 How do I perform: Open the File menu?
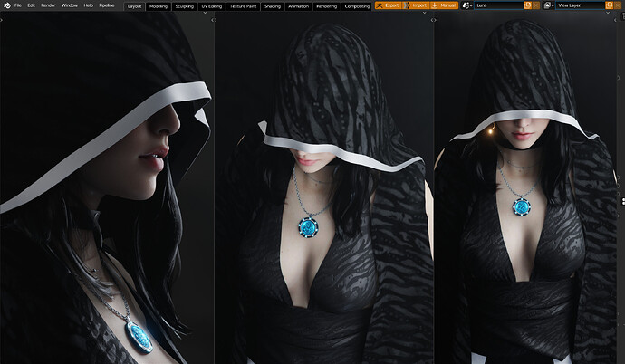[18, 5]
